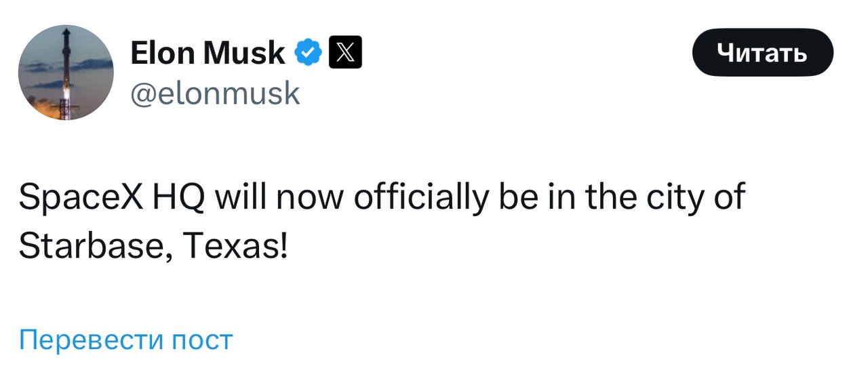Click the word Musk in the name
Screen dimensions: 868x372
coord(244,53)
